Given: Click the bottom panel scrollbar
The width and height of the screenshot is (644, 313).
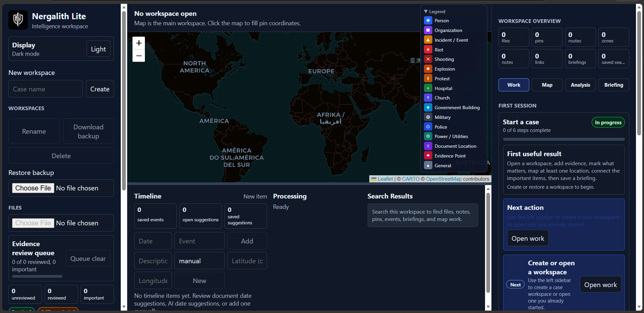Looking at the screenshot, I should tap(488, 243).
